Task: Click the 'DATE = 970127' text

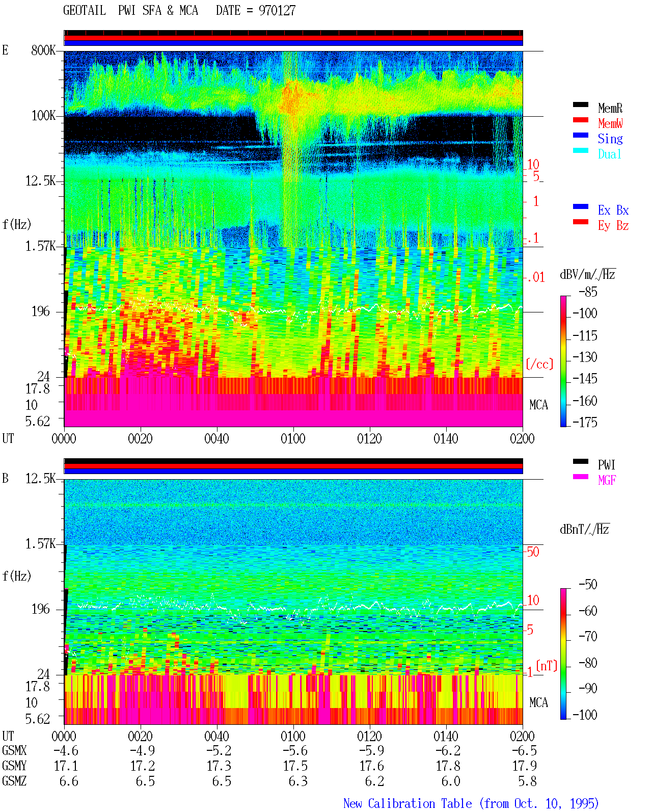Action: pos(256,10)
